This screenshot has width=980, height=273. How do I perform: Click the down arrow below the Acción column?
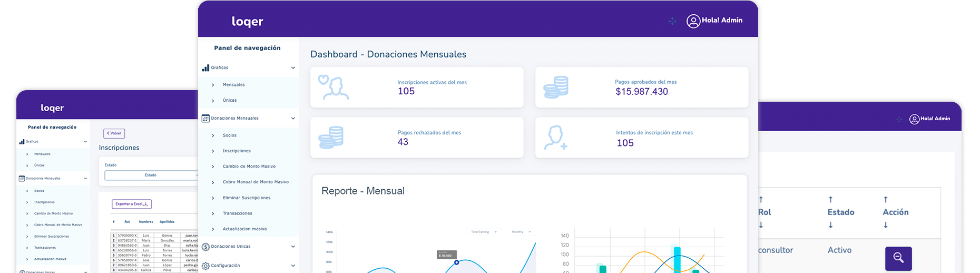click(886, 225)
